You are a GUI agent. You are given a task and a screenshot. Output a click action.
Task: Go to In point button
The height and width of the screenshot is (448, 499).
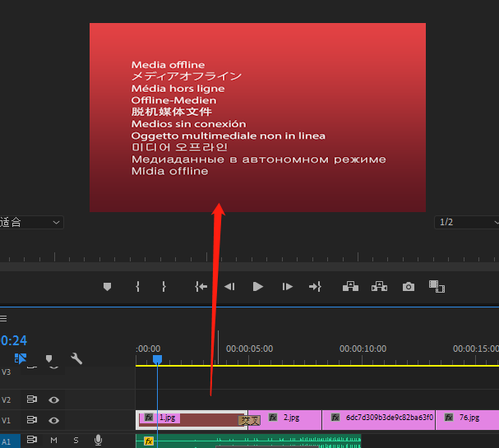pyautogui.click(x=201, y=287)
